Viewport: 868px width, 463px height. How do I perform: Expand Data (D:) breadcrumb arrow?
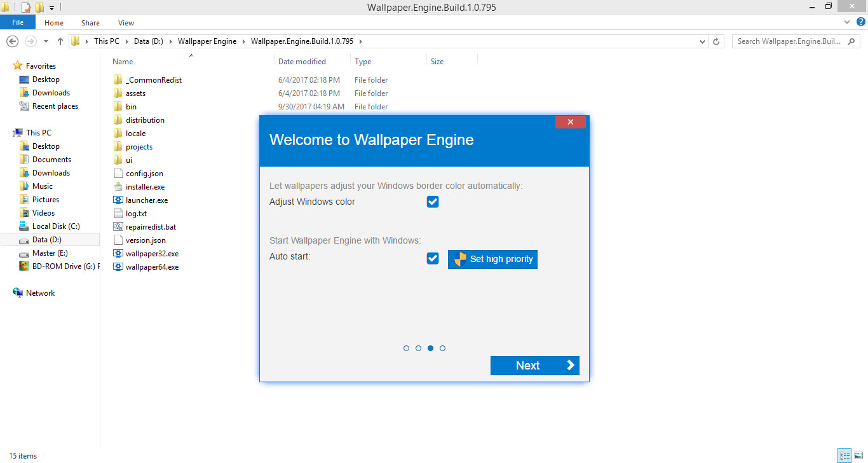pos(170,41)
